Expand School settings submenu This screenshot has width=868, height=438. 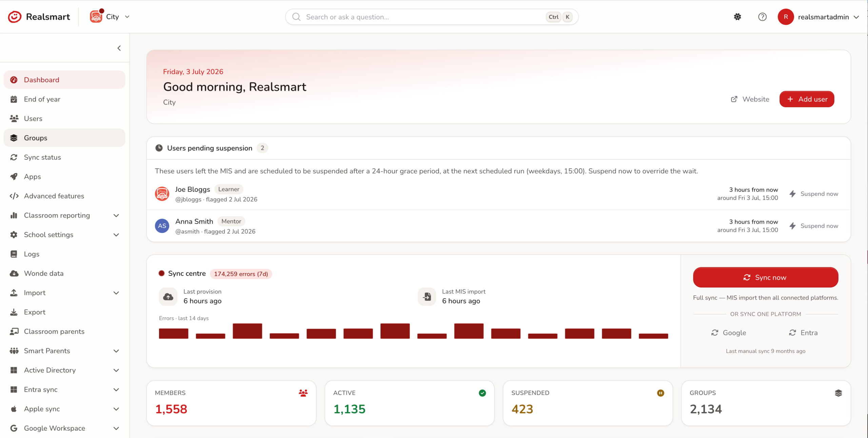click(x=116, y=234)
